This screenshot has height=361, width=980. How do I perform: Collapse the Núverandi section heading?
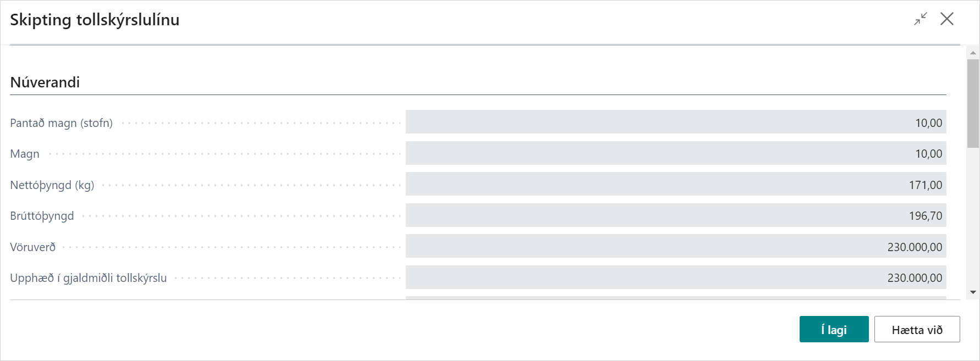click(x=45, y=82)
